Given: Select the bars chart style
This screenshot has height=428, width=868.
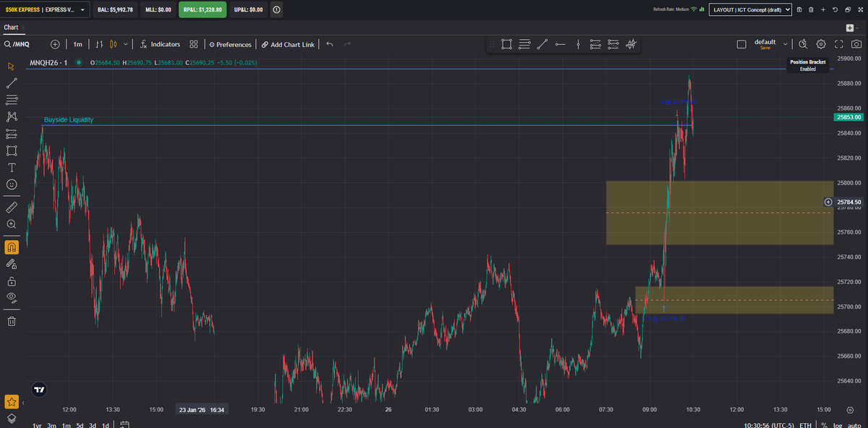Looking at the screenshot, I should [101, 44].
